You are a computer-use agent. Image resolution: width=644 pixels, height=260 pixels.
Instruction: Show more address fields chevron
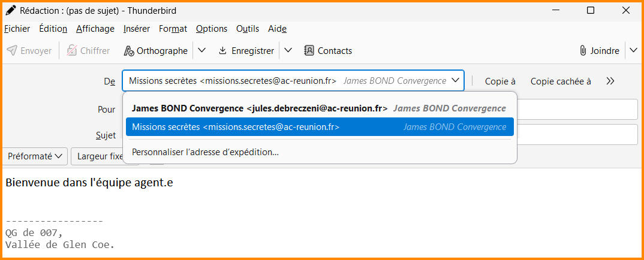610,81
